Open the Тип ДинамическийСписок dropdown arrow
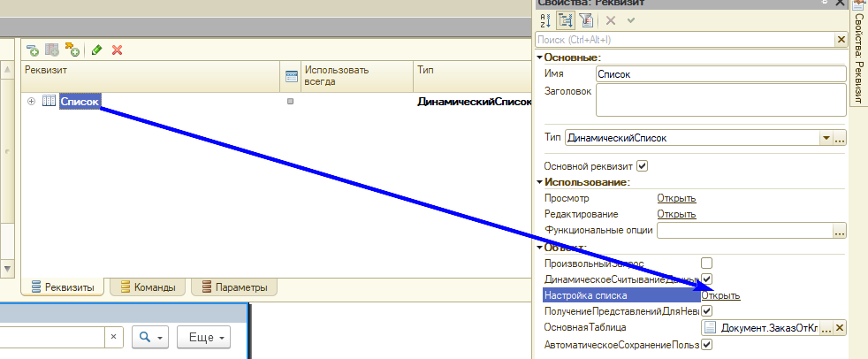 pos(826,139)
